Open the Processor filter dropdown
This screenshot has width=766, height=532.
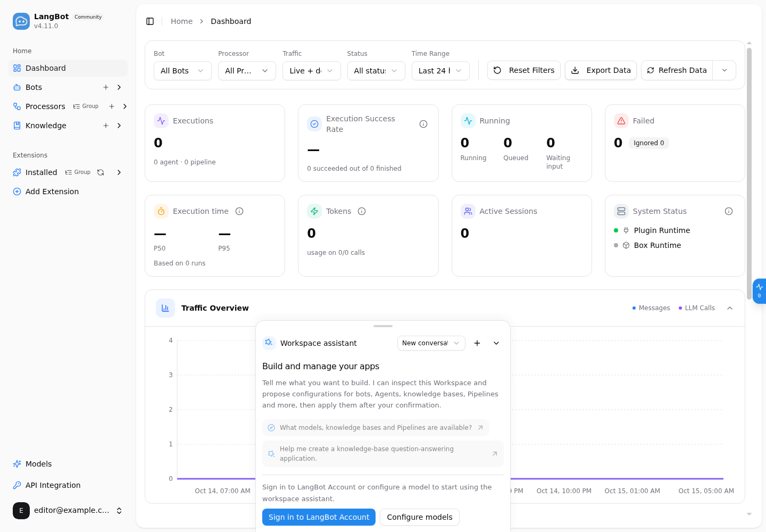(x=247, y=71)
